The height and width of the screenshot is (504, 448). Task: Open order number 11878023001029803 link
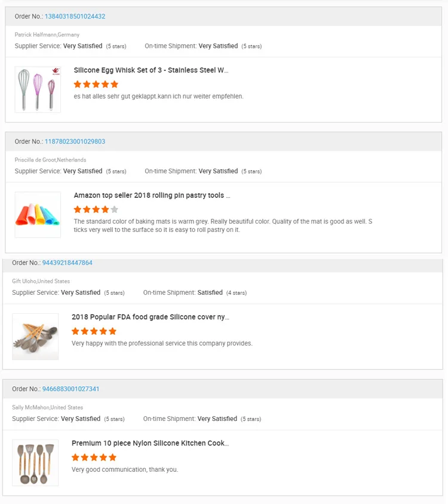(75, 142)
